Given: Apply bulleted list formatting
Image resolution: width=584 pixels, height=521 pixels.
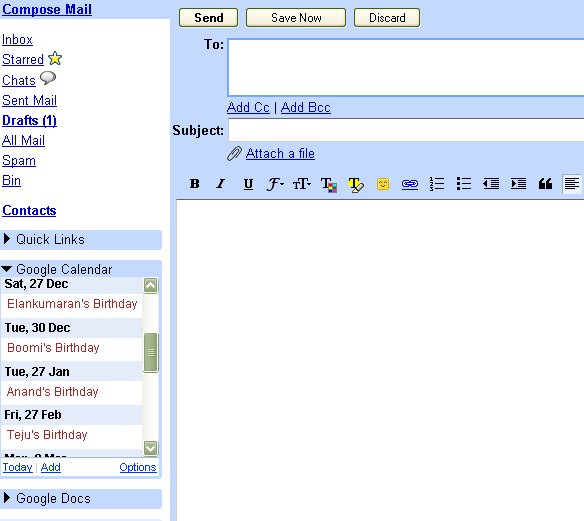Looking at the screenshot, I should [464, 184].
